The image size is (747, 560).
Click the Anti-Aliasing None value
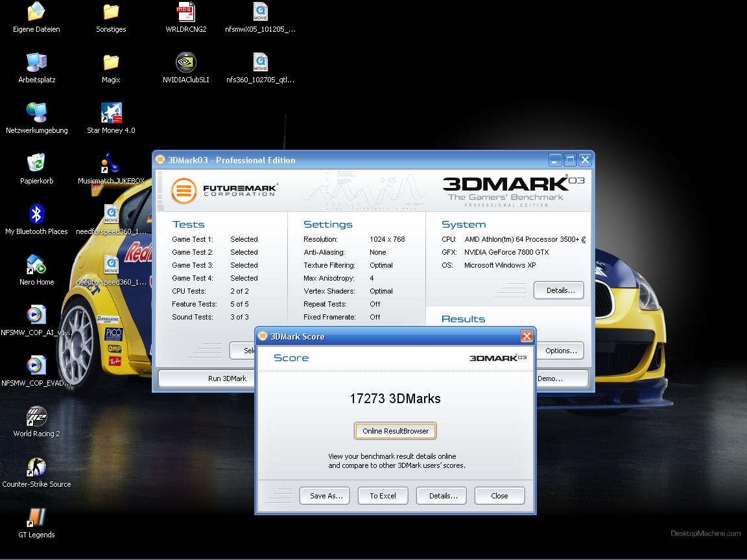(x=378, y=252)
